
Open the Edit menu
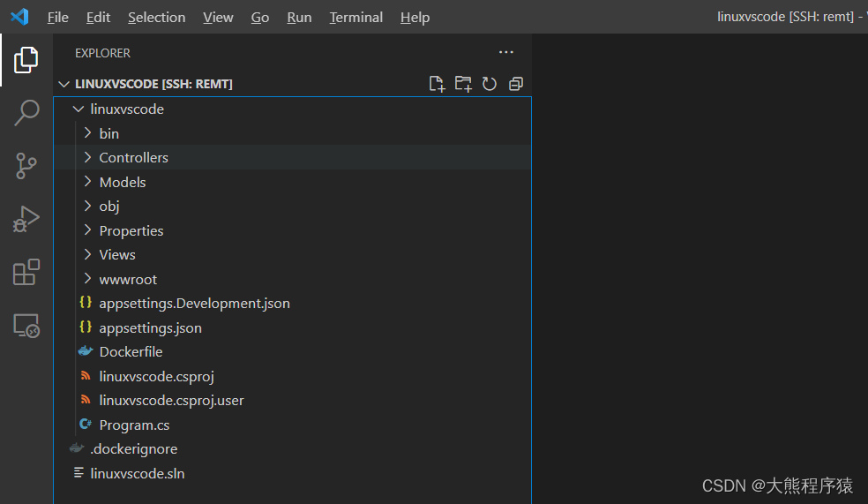[x=98, y=17]
